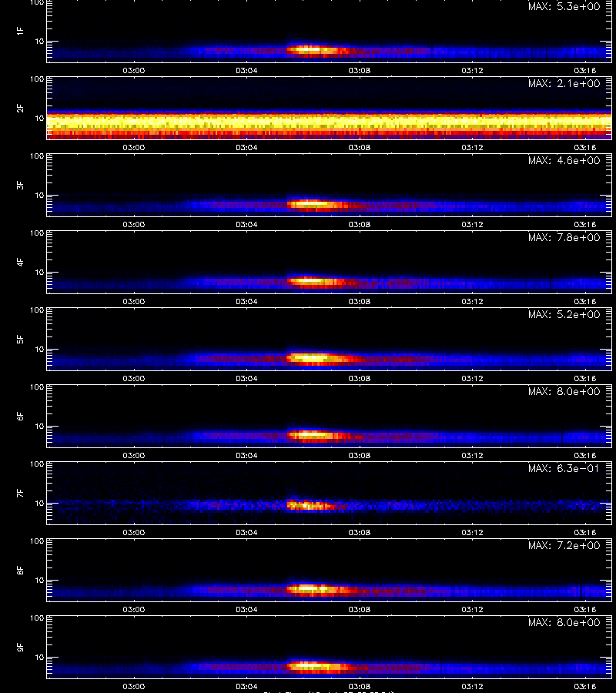This screenshot has height=693, width=616.
Task: Click the 03:08 tick under 7F panel
Action: (360, 533)
